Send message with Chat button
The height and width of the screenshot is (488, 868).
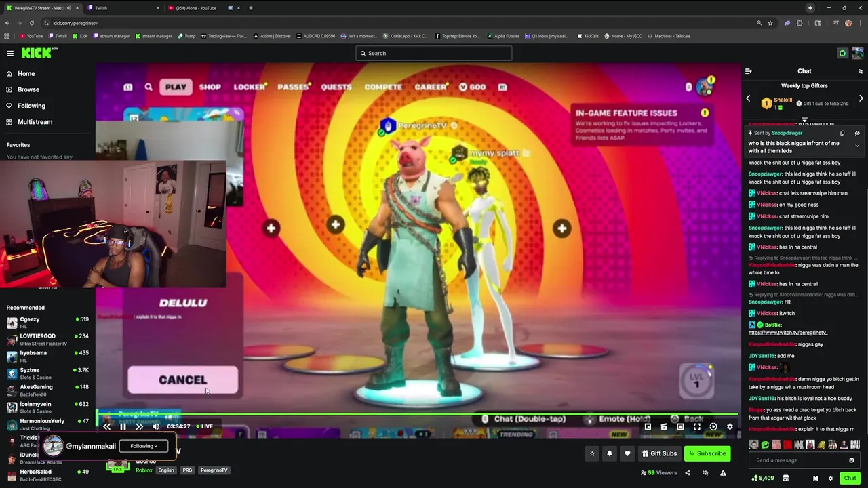point(850,479)
